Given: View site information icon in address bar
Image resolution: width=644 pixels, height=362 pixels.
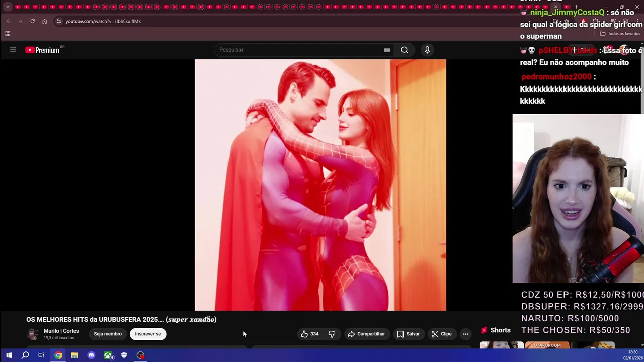Looking at the screenshot, I should (x=59, y=21).
